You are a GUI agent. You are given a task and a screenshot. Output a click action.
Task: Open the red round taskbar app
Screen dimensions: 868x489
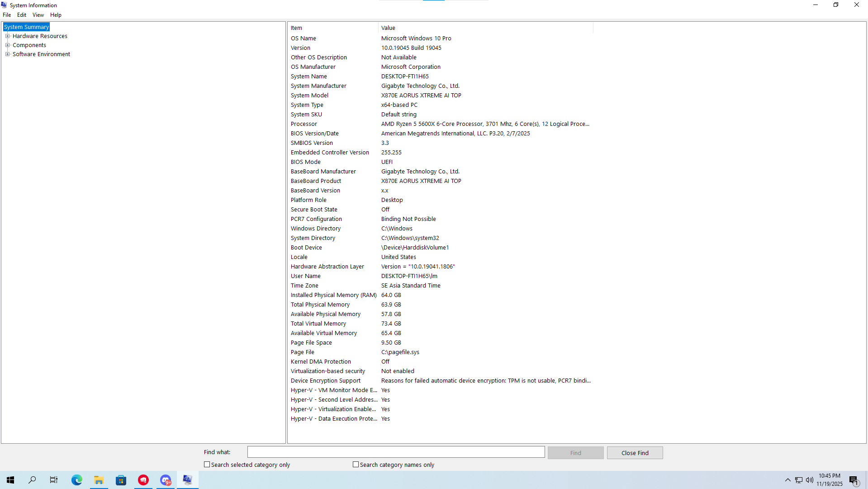pos(143,480)
